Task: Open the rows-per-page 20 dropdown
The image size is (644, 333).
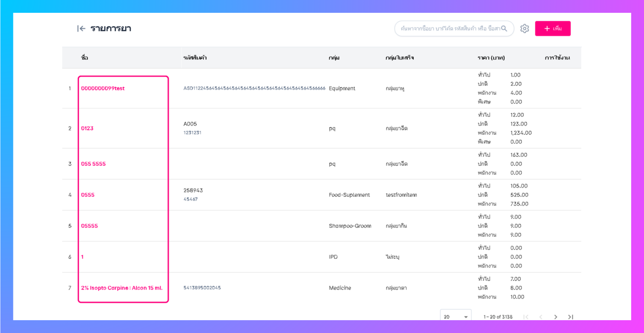Action: (x=455, y=317)
